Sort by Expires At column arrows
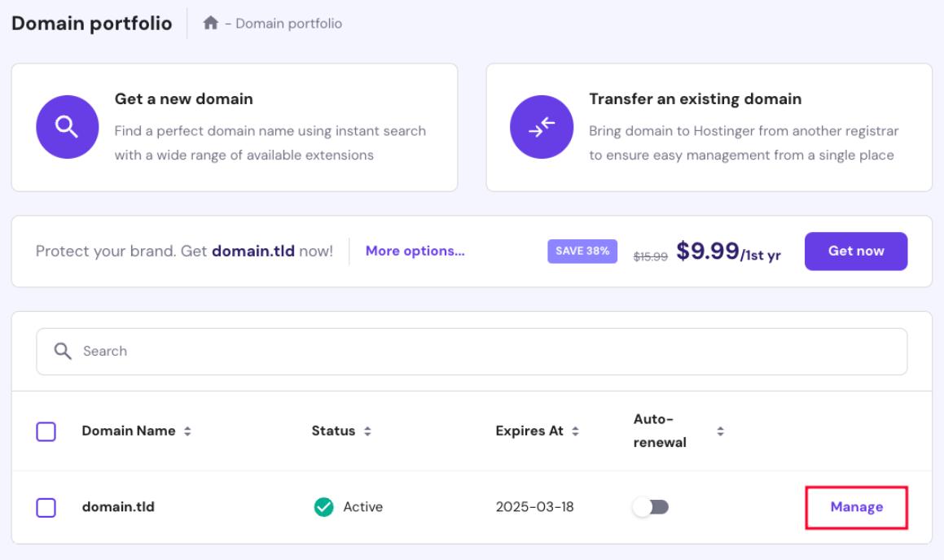The height and width of the screenshot is (560, 944). (575, 431)
